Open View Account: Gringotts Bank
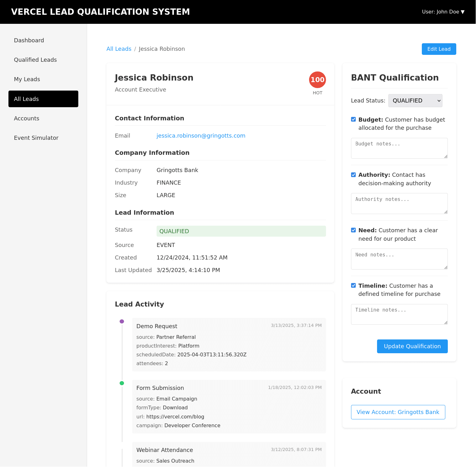Image resolution: width=476 pixels, height=467 pixels. (398, 412)
